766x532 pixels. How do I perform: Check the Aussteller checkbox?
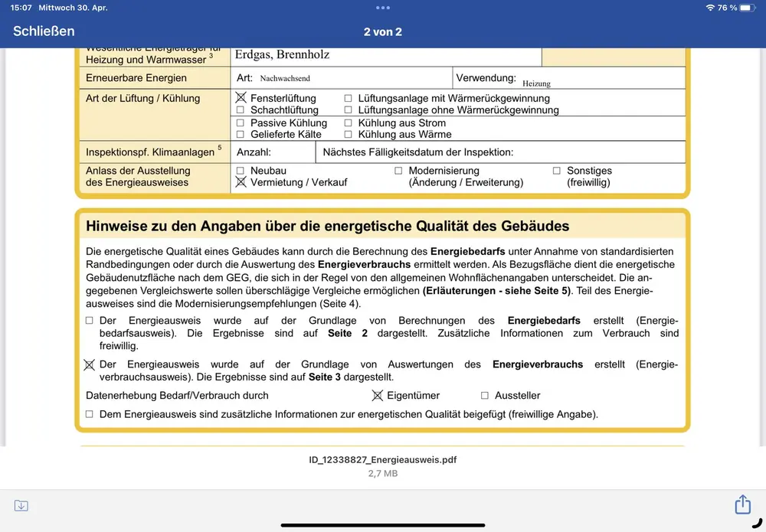[484, 395]
